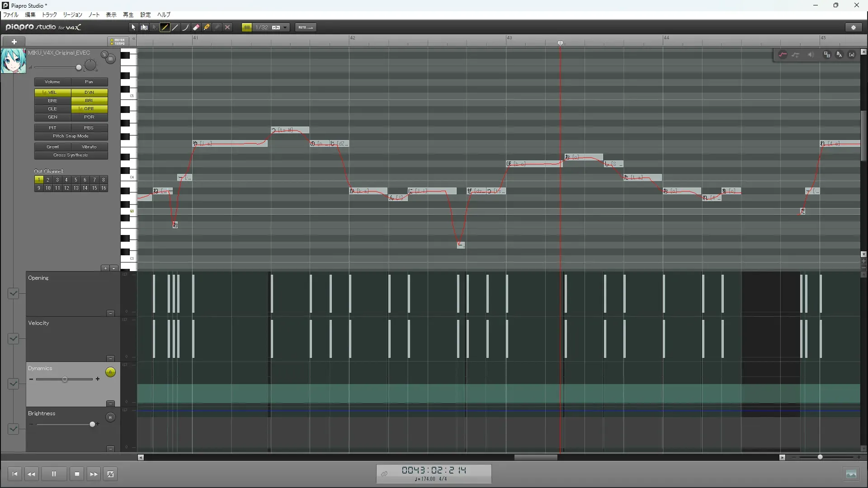Select the Eraser tool
The height and width of the screenshot is (488, 868).
[x=196, y=28]
